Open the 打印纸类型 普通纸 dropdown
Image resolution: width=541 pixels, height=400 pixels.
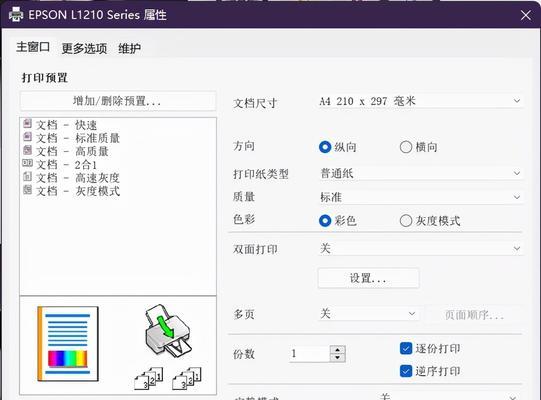tap(420, 173)
